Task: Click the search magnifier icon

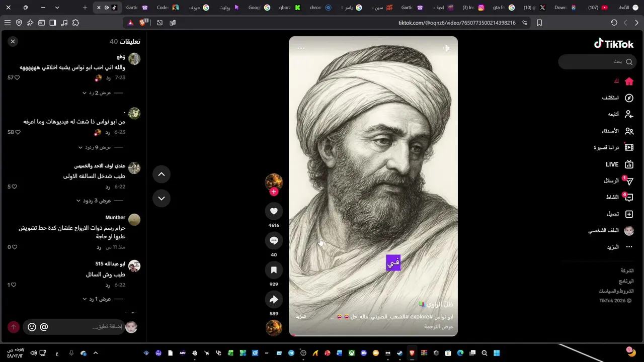Action: 629,62
